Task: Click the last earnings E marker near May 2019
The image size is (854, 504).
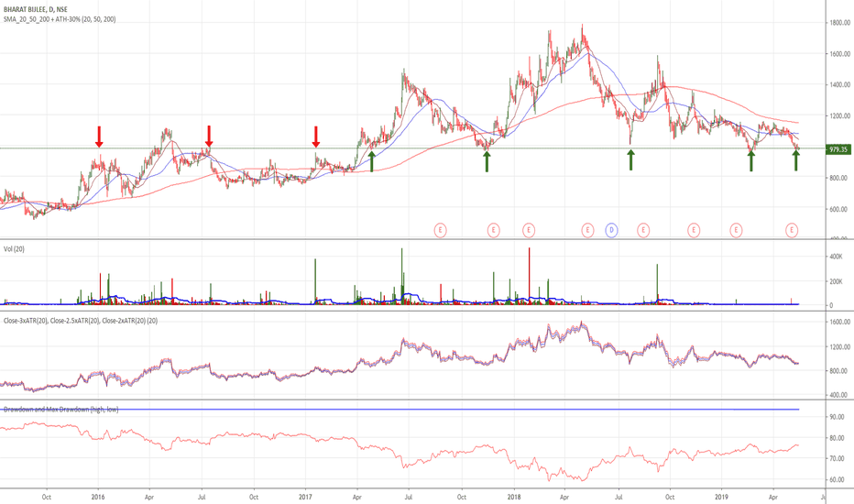Action: [792, 231]
